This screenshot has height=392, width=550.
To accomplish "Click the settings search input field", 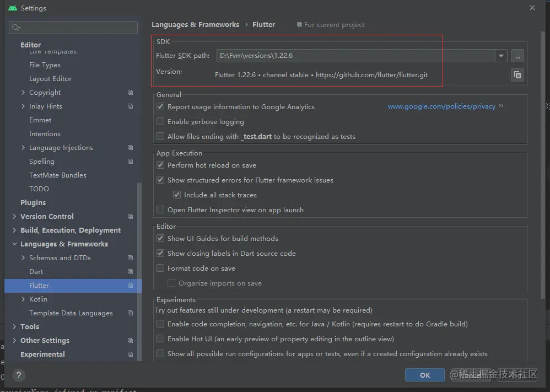I will click(73, 28).
